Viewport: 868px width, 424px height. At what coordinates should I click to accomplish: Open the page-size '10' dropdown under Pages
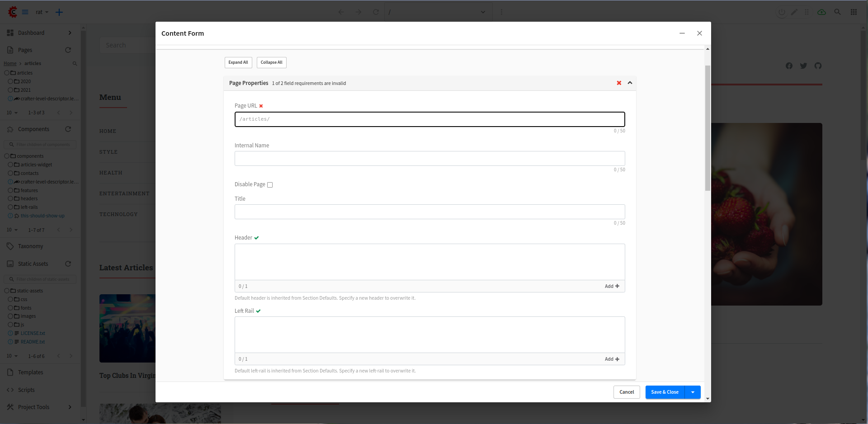12,113
